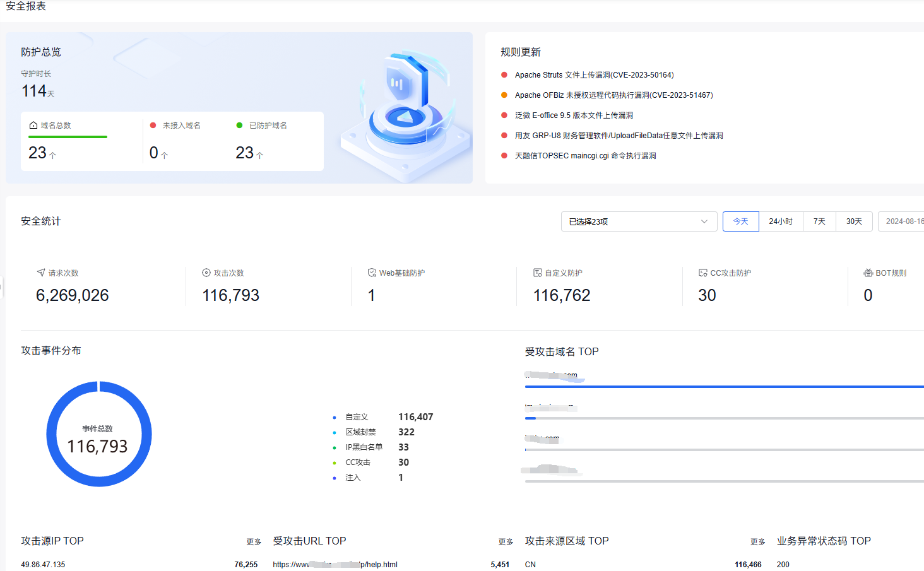Screen dimensions: 924x571
Task: Click the up arrow next to 未接入域名 value 0
Action: tap(164, 155)
